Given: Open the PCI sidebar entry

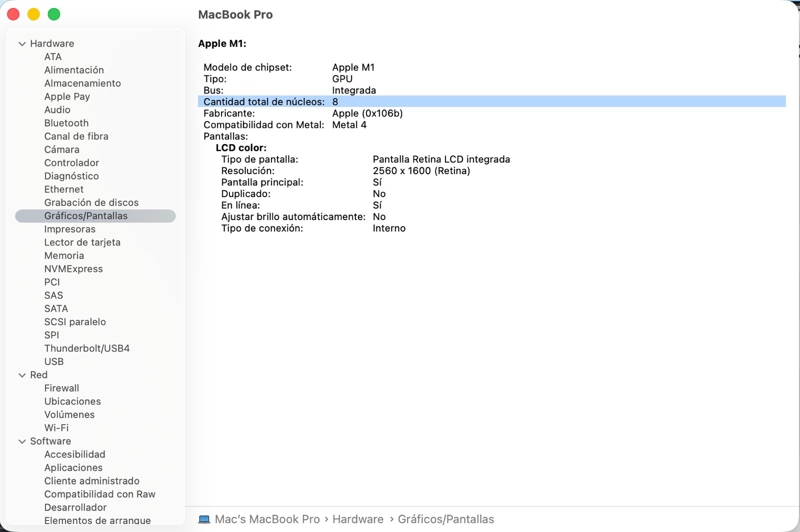Looking at the screenshot, I should click(x=52, y=282).
